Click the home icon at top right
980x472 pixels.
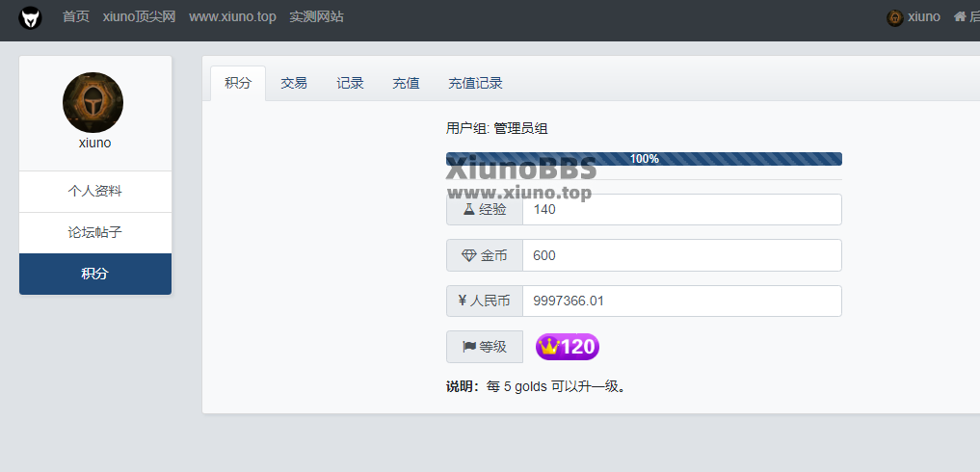960,16
